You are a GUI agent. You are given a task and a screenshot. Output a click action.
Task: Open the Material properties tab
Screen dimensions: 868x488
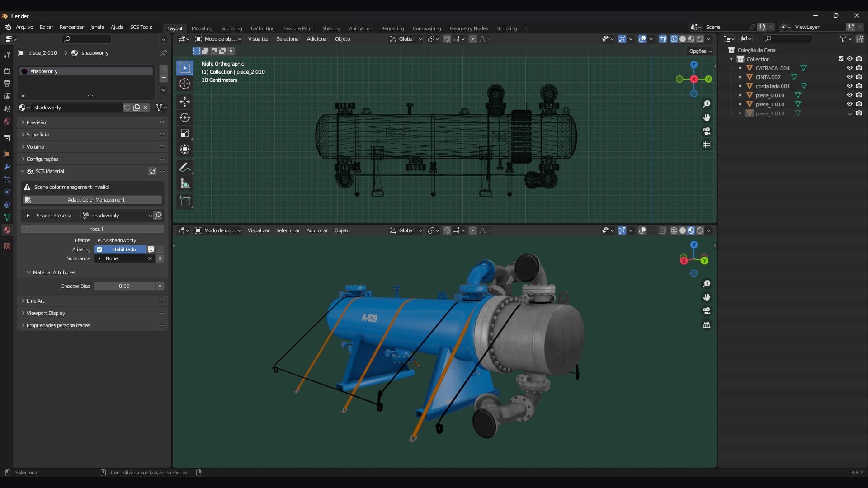coord(7,230)
